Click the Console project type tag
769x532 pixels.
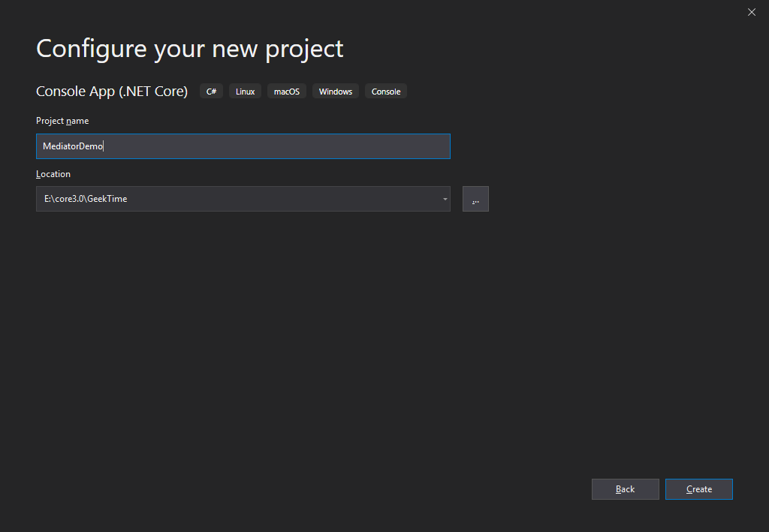[x=386, y=92]
